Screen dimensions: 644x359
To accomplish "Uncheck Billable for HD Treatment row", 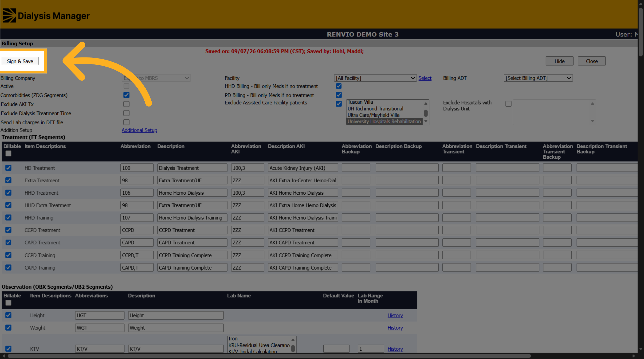I will coord(8,168).
